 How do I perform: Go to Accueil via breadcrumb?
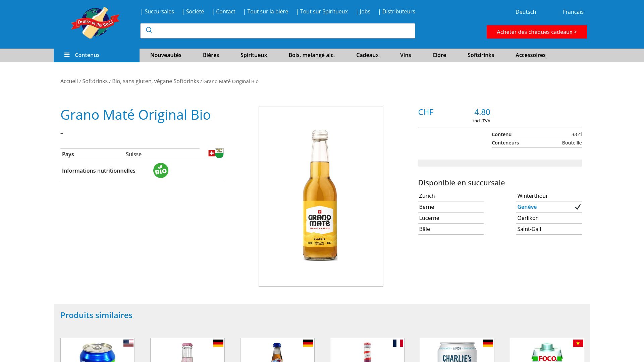pyautogui.click(x=69, y=81)
